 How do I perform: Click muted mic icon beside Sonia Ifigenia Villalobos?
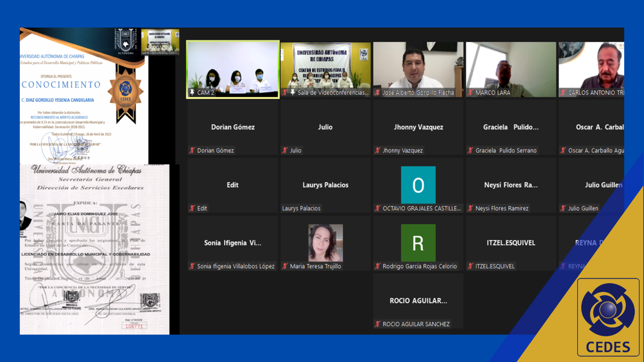192,266
